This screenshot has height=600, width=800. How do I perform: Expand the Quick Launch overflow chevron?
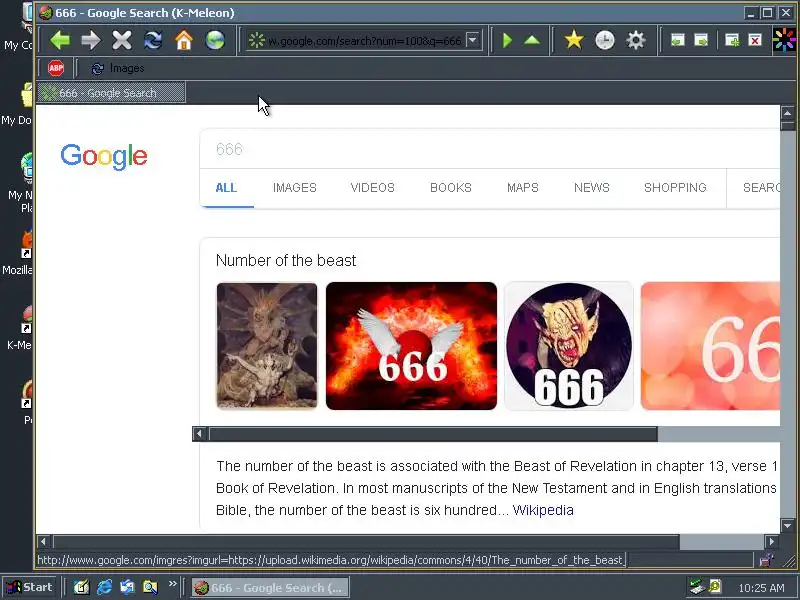point(172,583)
